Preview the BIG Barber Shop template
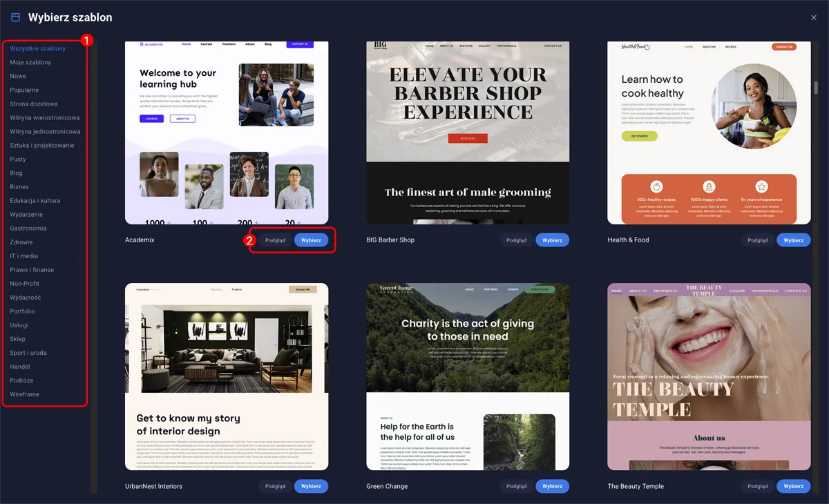Screen dimensions: 829x504 [516, 240]
